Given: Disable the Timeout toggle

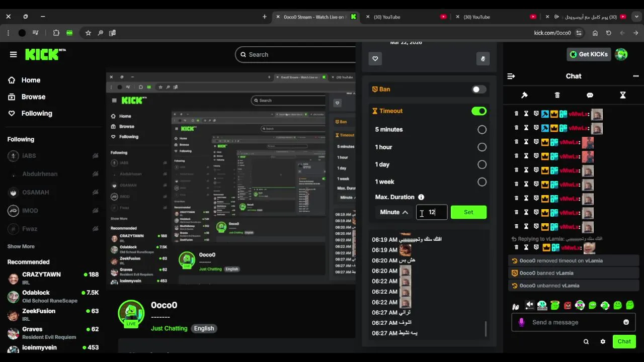Looking at the screenshot, I should 479,111.
